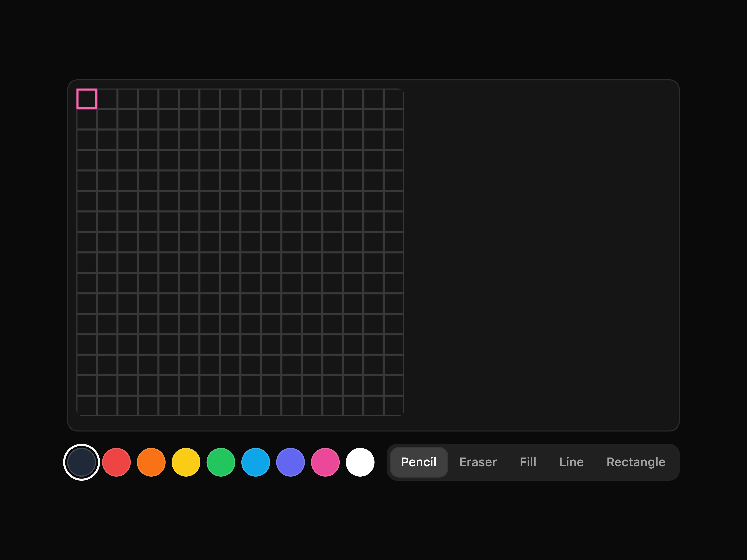Choose the blue color swatch
The width and height of the screenshot is (747, 560).
[x=256, y=462]
